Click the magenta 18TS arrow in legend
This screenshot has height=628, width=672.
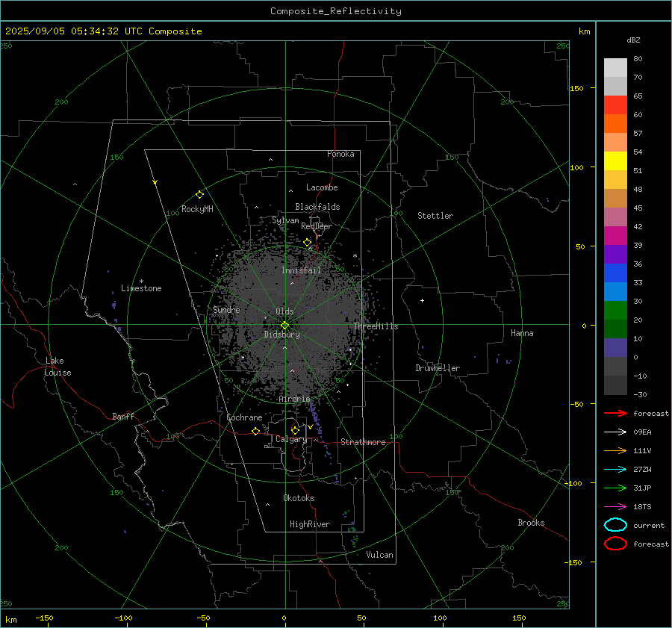click(x=615, y=506)
